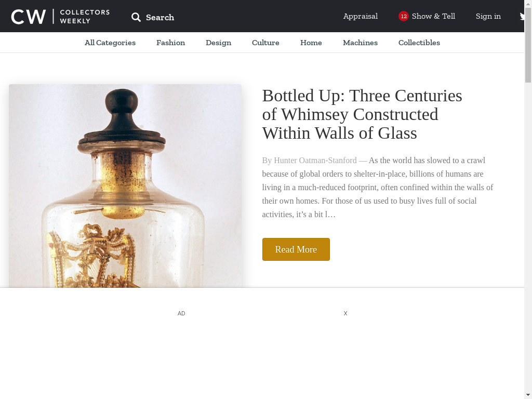Close the ad with the X
The width and height of the screenshot is (532, 399).
(x=345, y=313)
